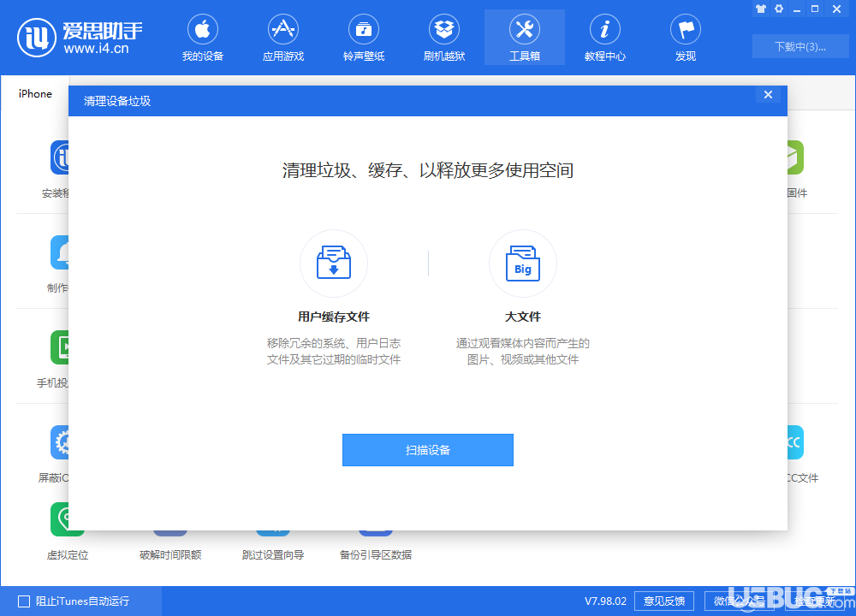
Task: Toggle 阻止iTunes自动运行 checkbox
Action: click(x=24, y=601)
